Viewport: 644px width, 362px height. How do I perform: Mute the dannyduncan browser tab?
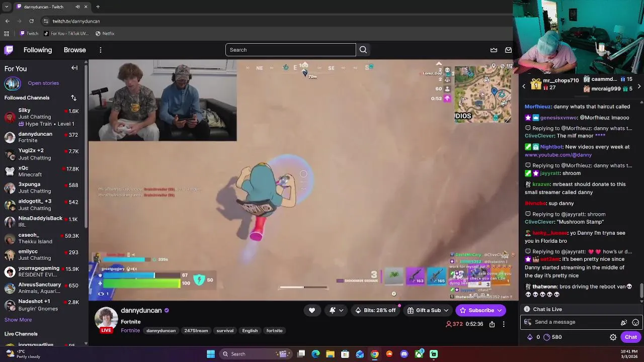pos(77,7)
